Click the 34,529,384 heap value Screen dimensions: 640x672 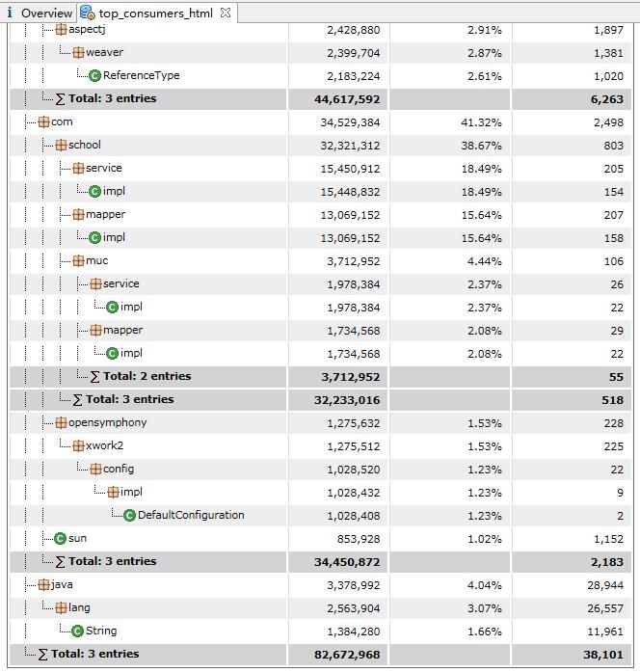pos(350,122)
